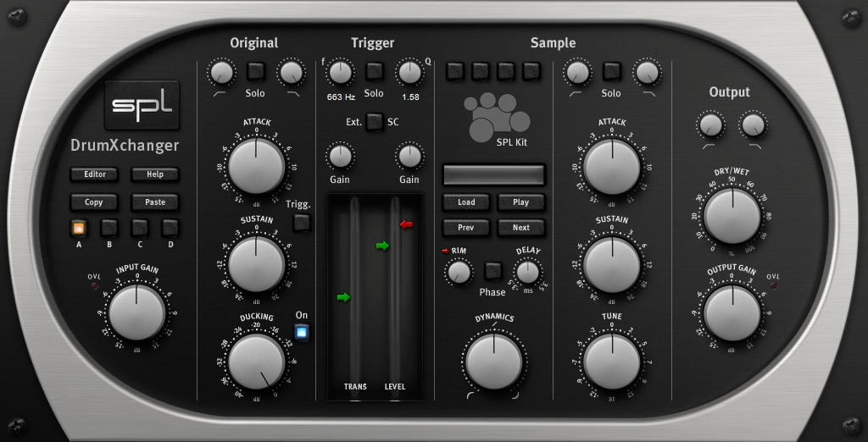The height and width of the screenshot is (442, 868).
Task: Toggle the Ext. SC sidechain switch
Action: pyautogui.click(x=375, y=122)
